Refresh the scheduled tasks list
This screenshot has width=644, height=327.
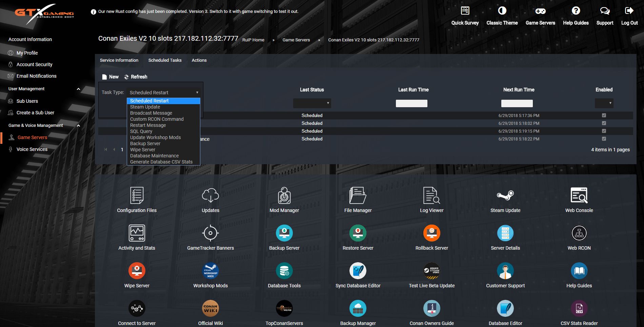pos(136,77)
